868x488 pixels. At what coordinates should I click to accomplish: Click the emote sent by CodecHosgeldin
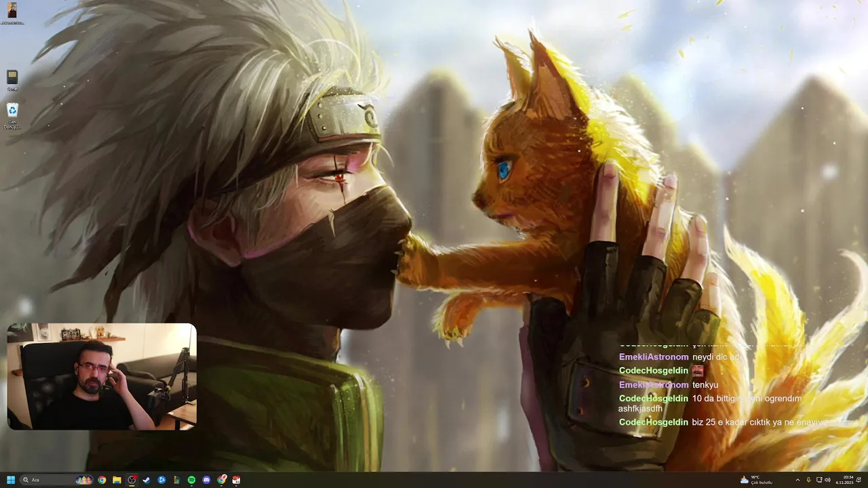click(x=698, y=370)
